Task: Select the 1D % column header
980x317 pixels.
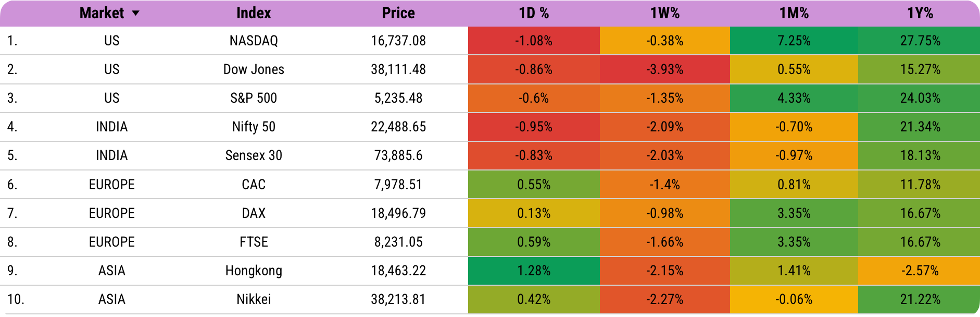Action: click(534, 14)
